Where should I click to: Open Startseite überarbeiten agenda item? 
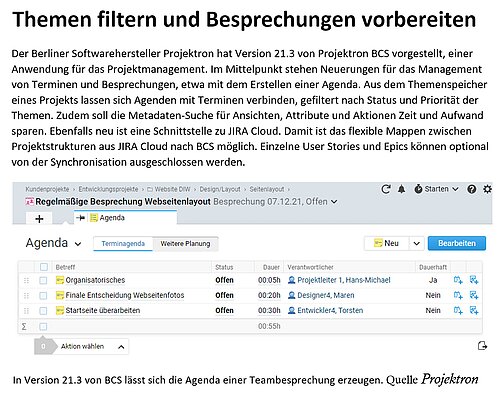103,310
